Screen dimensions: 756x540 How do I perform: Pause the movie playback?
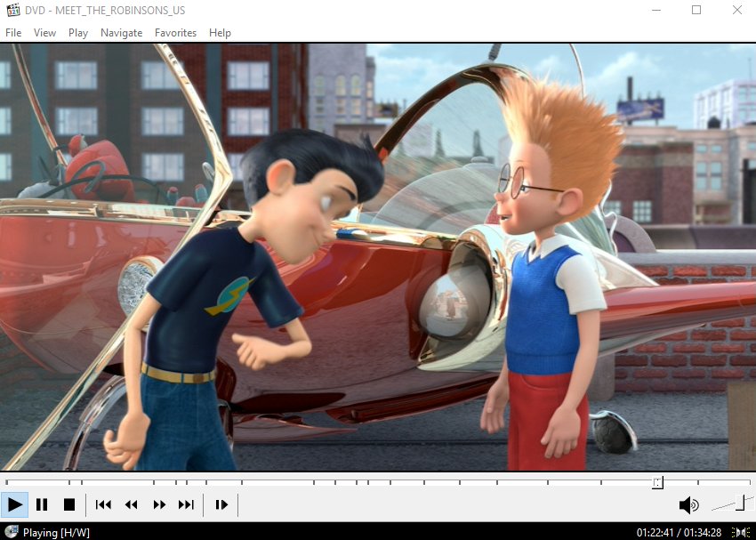pos(42,504)
